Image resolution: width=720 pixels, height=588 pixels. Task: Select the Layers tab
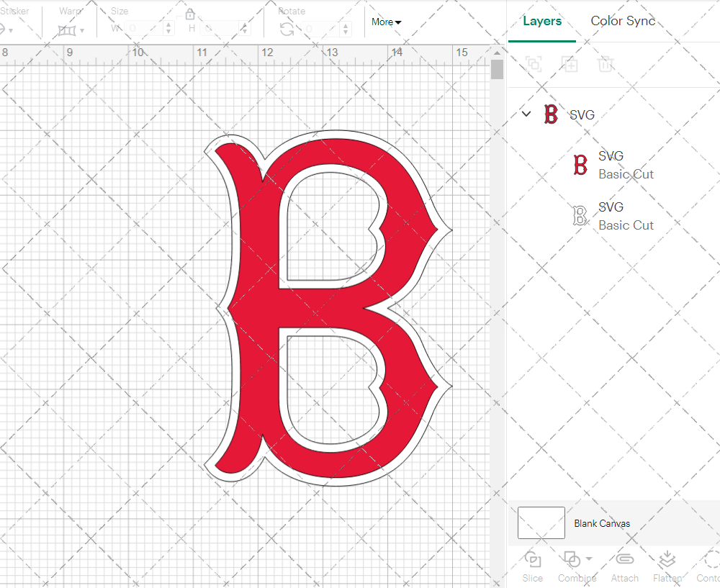542,21
